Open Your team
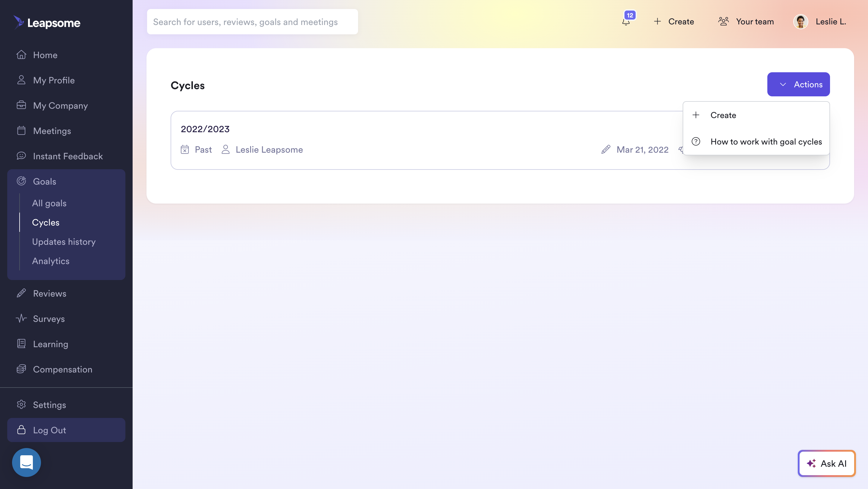Image resolution: width=868 pixels, height=489 pixels. coord(746,22)
